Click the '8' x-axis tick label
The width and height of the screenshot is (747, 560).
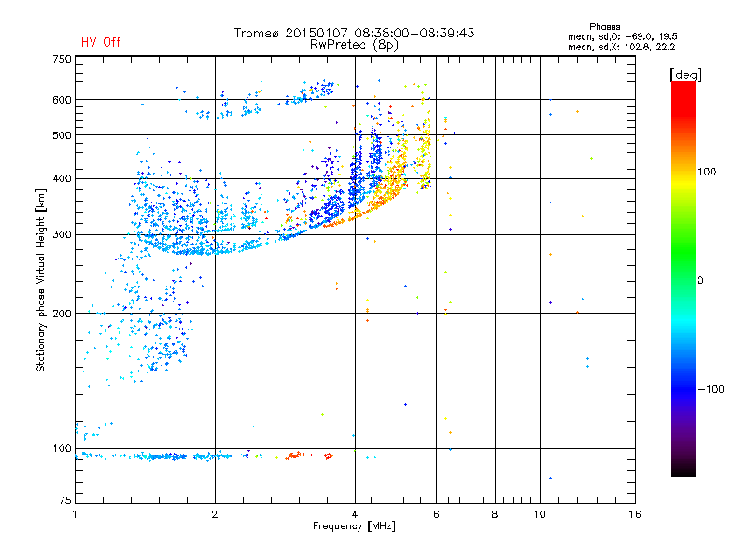(x=495, y=514)
